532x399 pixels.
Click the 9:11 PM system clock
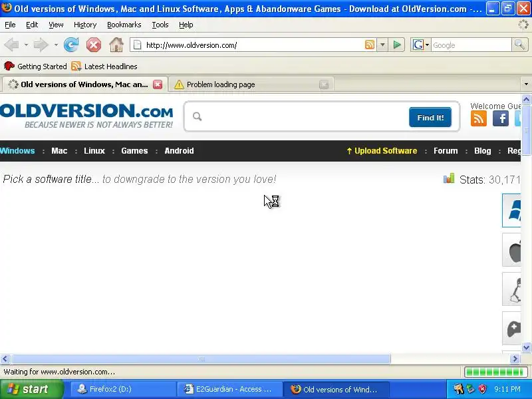(x=507, y=389)
